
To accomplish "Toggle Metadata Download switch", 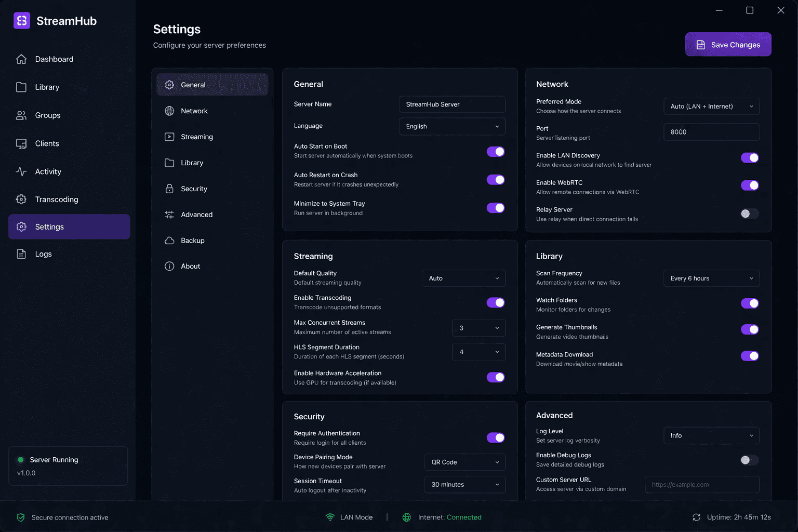I will coord(750,356).
